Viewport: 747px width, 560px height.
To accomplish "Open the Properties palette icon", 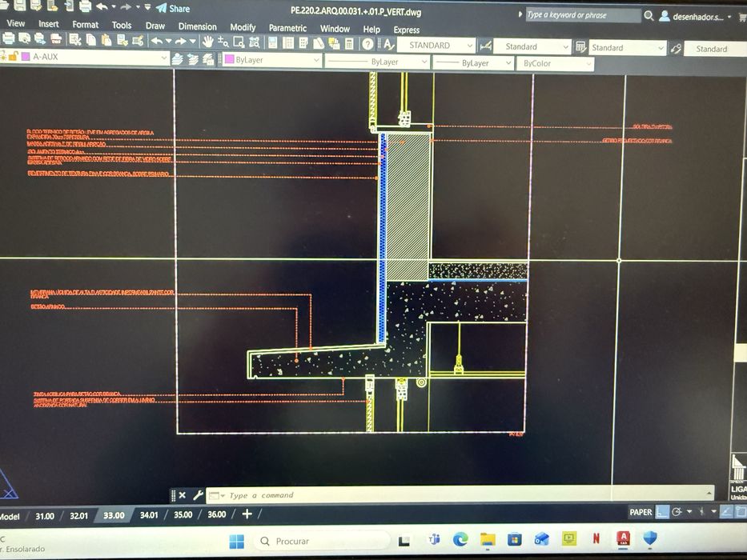I will coord(272,43).
